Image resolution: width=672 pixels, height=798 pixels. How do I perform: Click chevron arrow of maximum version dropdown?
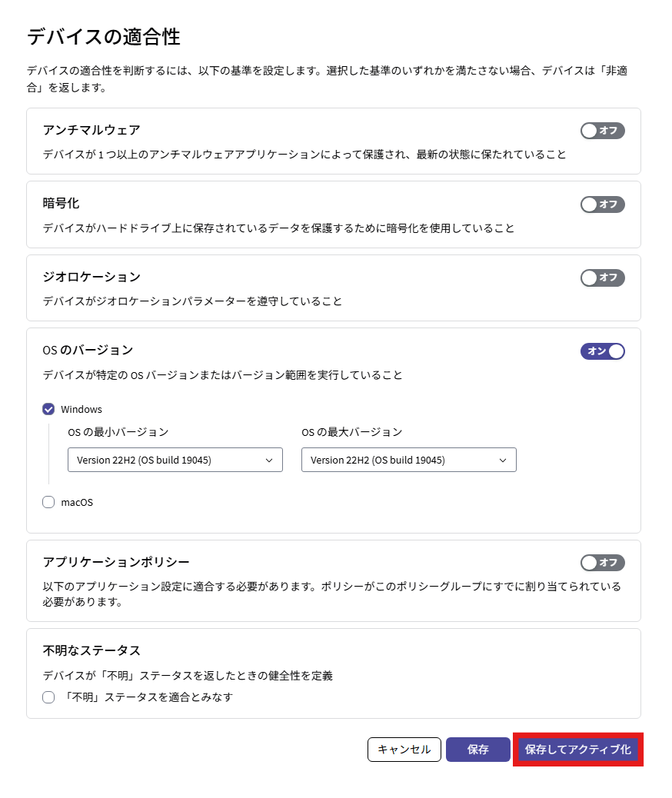pos(503,460)
